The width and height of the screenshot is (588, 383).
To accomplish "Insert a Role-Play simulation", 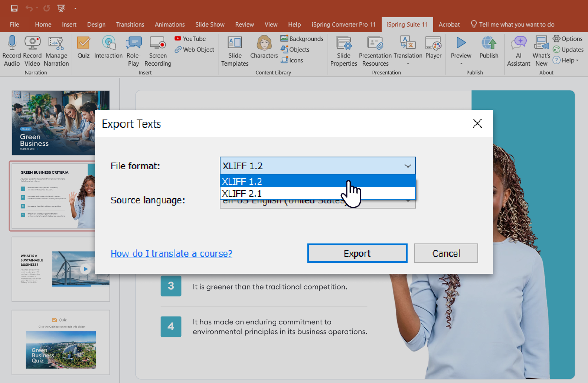I will coord(134,50).
